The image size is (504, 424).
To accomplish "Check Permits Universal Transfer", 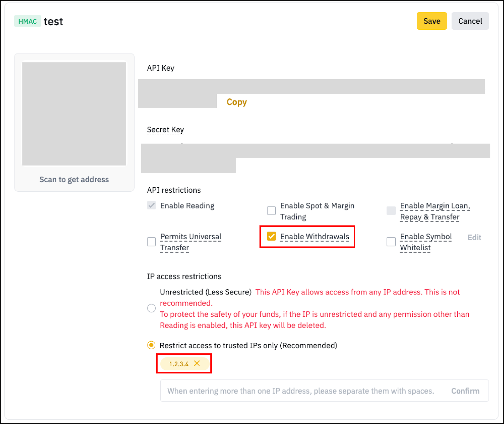I will (152, 242).
